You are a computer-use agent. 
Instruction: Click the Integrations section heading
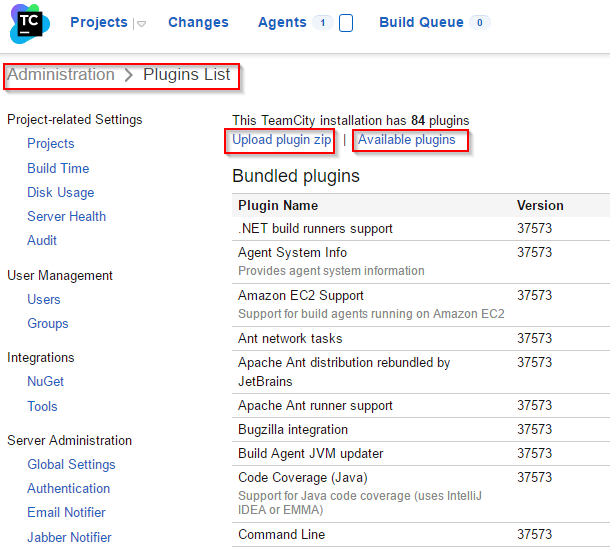pos(40,358)
